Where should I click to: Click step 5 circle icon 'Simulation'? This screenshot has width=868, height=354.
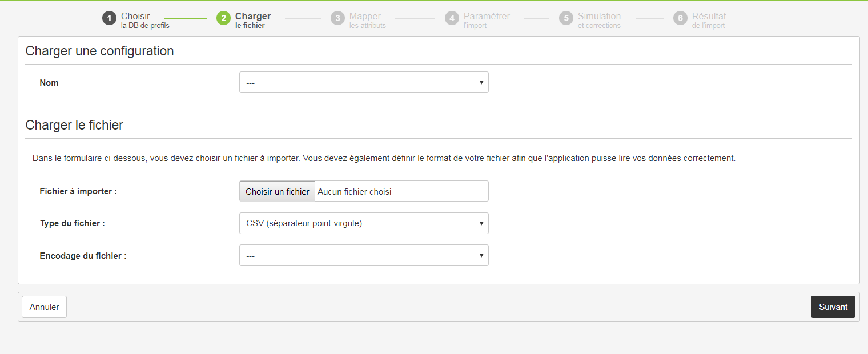[566, 18]
